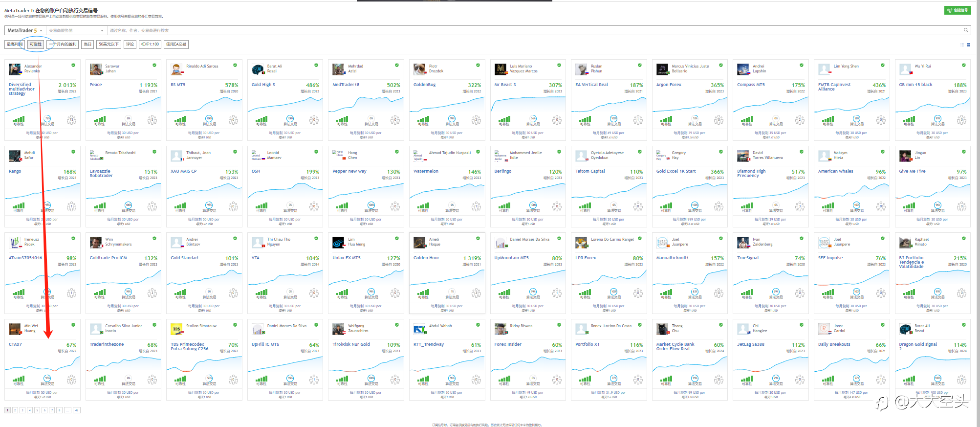The height and width of the screenshot is (427, 980).
Task: Click Luis Mariano Vazquez Marcos avatar
Action: coord(501,69)
